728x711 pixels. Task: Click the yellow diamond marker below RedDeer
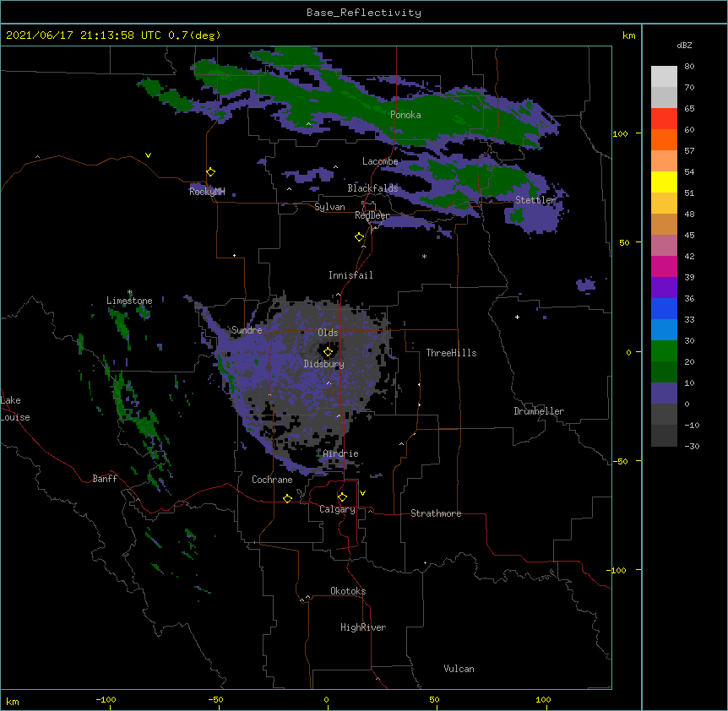[x=360, y=237]
